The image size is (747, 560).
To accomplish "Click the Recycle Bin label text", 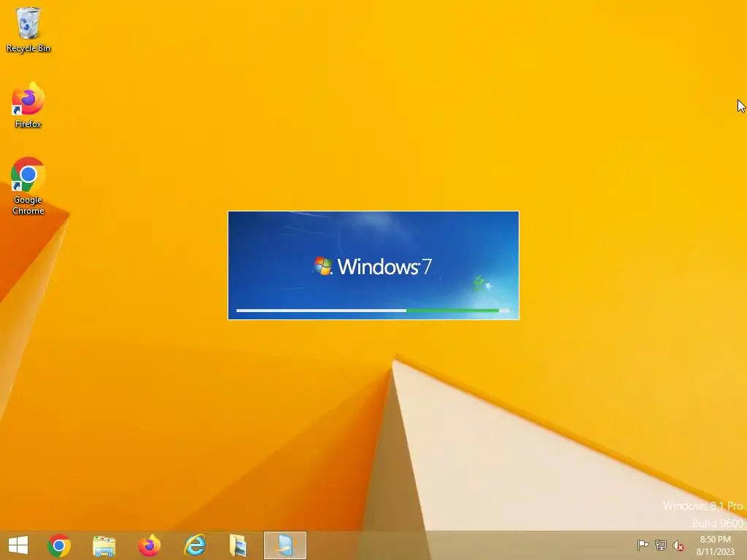I will (28, 48).
